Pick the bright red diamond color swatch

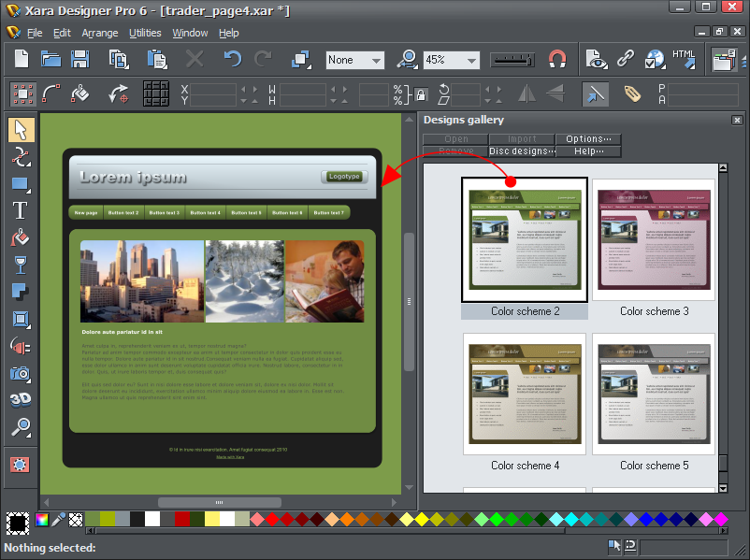pos(272,520)
